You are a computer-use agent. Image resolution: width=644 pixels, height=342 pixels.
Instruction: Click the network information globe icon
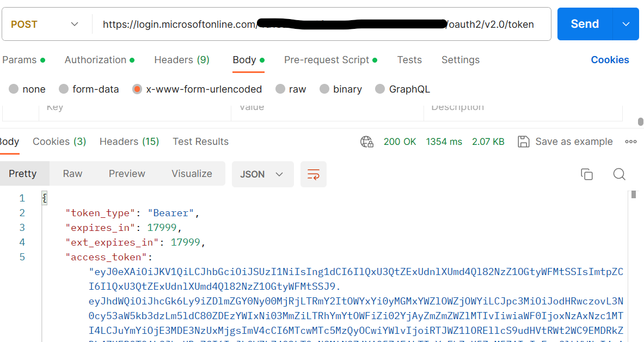(x=366, y=142)
